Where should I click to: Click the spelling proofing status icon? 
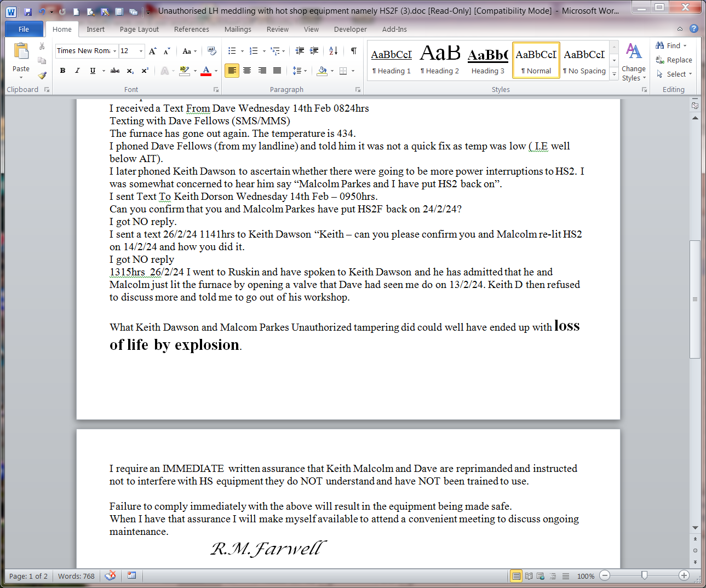click(110, 575)
